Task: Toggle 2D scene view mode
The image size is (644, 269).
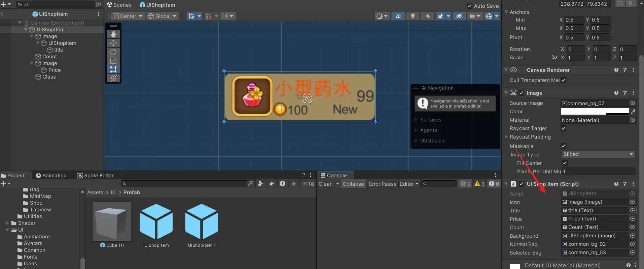Action: coord(398,16)
